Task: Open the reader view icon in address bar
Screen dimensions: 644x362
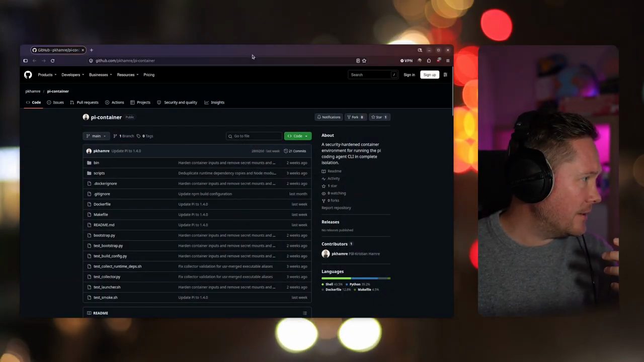Action: coord(358,60)
